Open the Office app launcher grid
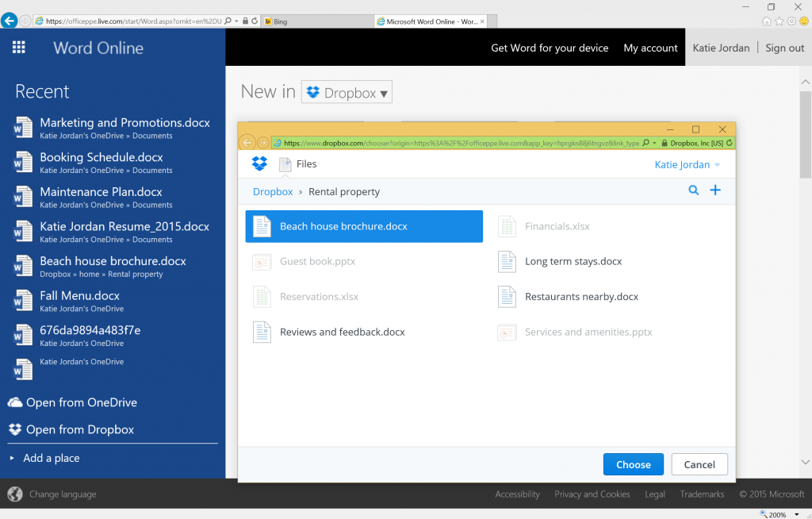The width and height of the screenshot is (812, 519). pos(19,48)
